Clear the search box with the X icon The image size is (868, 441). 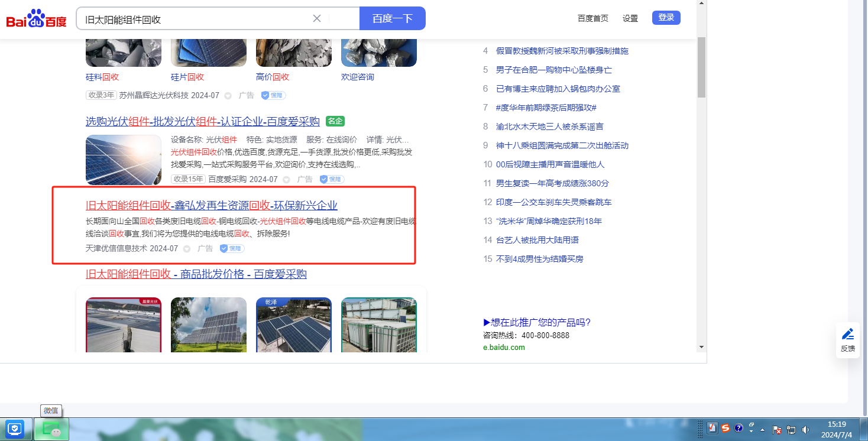pyautogui.click(x=317, y=18)
